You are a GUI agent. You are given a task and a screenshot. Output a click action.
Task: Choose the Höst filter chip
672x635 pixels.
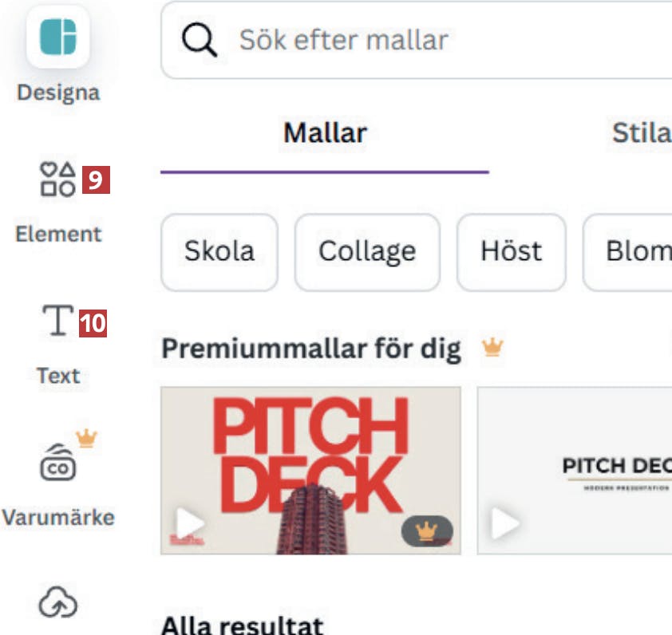click(511, 251)
